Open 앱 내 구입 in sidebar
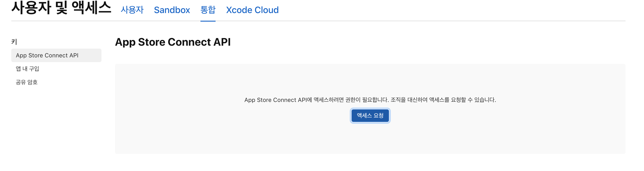This screenshot has width=644, height=171. 28,69
